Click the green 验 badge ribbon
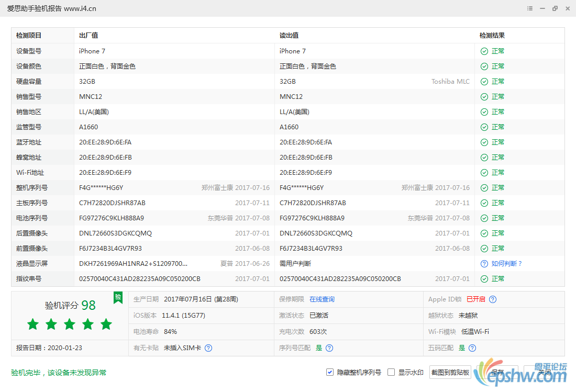Screen dimensions: 576x392 tap(118, 298)
